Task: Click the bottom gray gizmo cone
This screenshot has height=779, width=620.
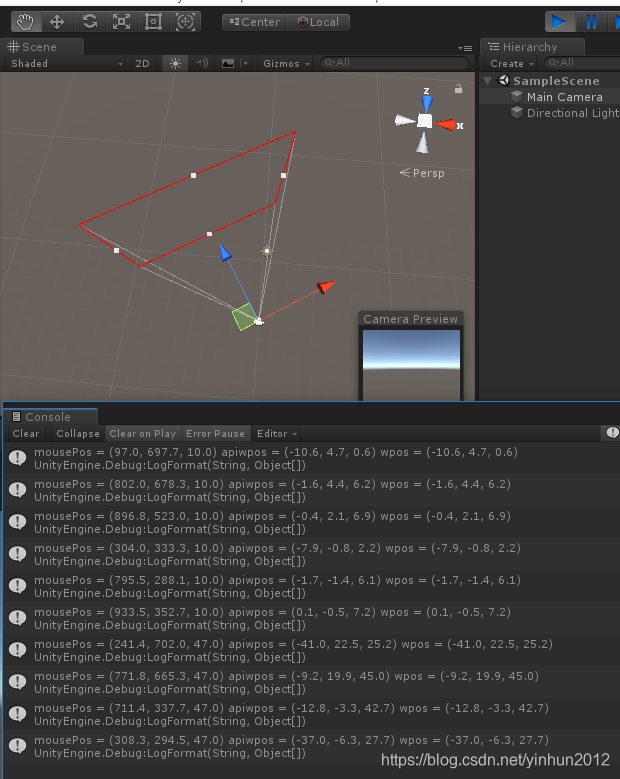Action: tap(422, 143)
